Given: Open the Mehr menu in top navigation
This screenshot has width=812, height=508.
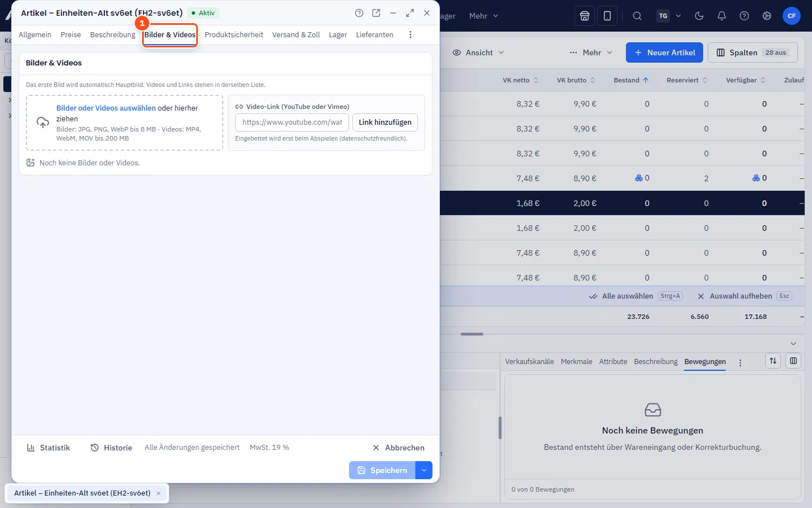Looking at the screenshot, I should click(x=484, y=16).
